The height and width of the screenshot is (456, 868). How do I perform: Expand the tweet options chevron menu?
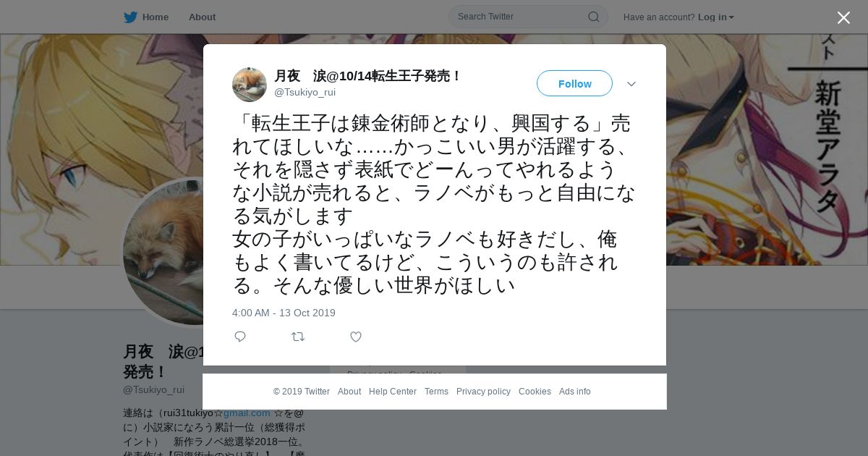coord(631,84)
